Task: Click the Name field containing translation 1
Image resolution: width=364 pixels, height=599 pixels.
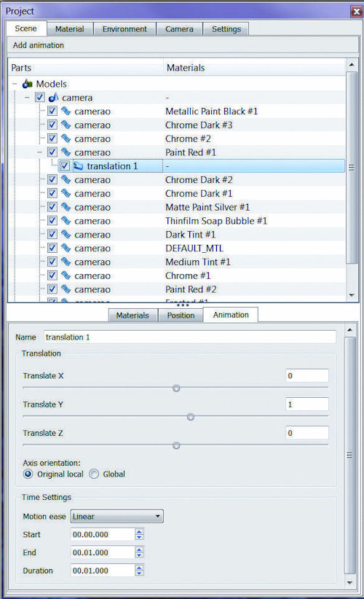Action: (190, 337)
